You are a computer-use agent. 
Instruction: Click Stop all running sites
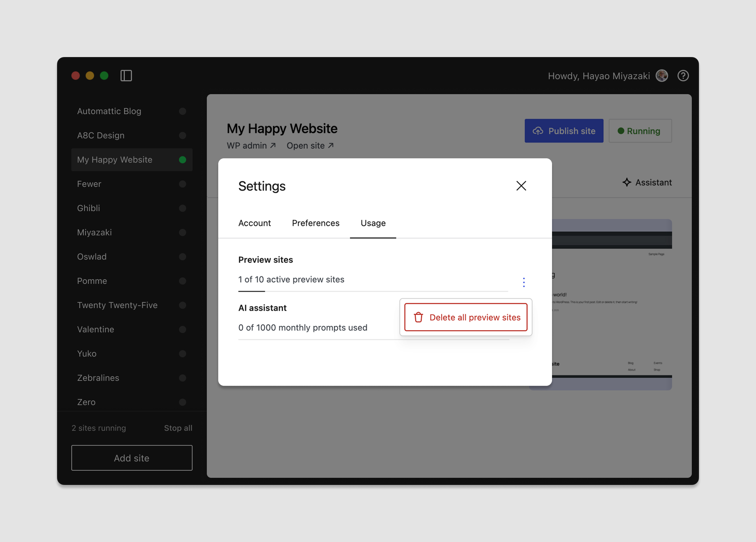(x=178, y=428)
